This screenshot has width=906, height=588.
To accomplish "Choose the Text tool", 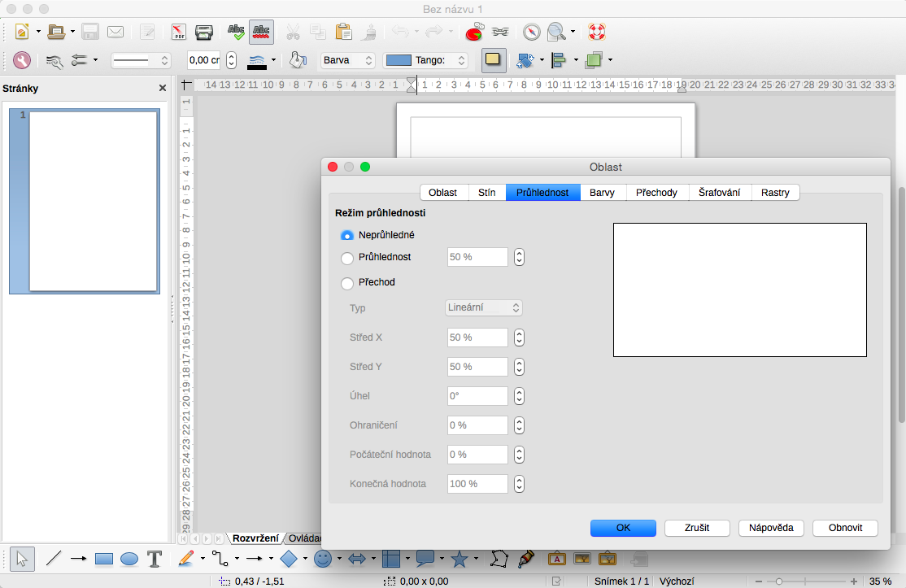I will (x=155, y=559).
